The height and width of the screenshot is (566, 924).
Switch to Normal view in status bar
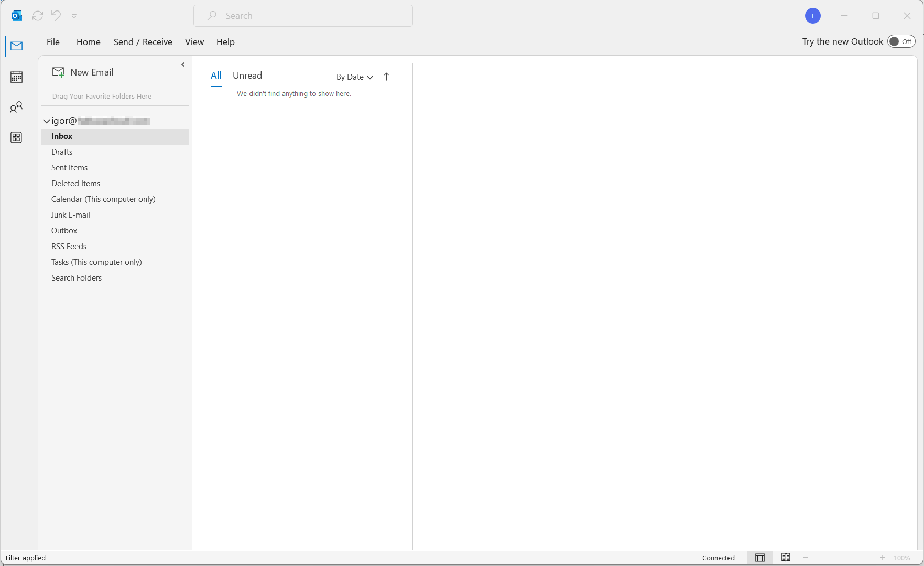click(759, 558)
